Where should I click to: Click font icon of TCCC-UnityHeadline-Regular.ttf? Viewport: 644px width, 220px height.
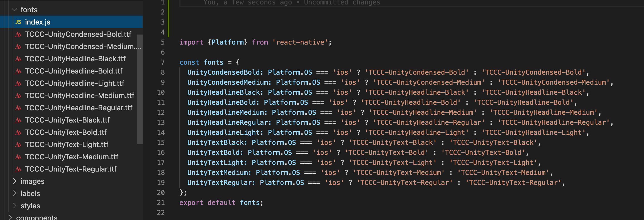18,108
